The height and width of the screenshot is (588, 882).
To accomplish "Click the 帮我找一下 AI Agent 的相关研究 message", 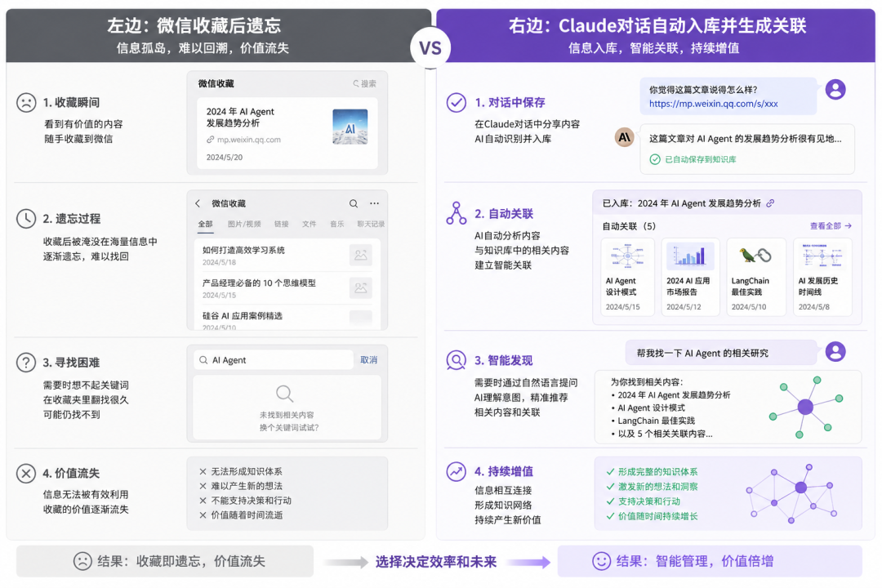I will pos(720,353).
